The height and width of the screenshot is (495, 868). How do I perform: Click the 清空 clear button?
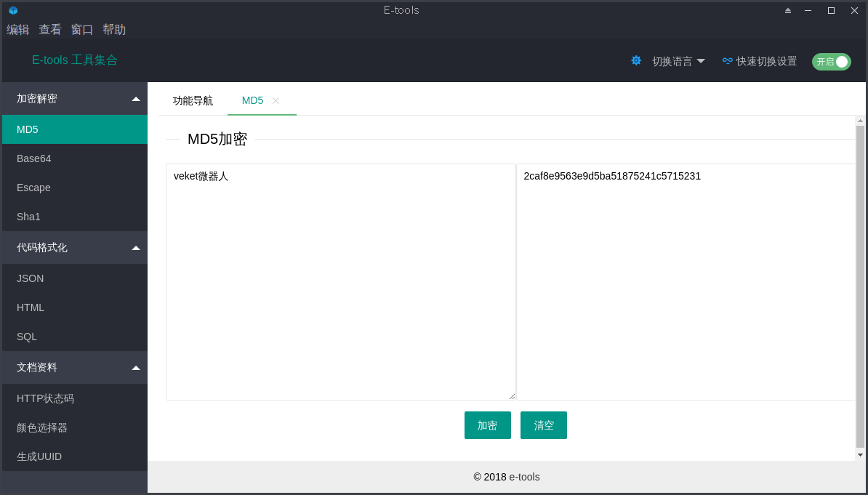[x=544, y=425]
